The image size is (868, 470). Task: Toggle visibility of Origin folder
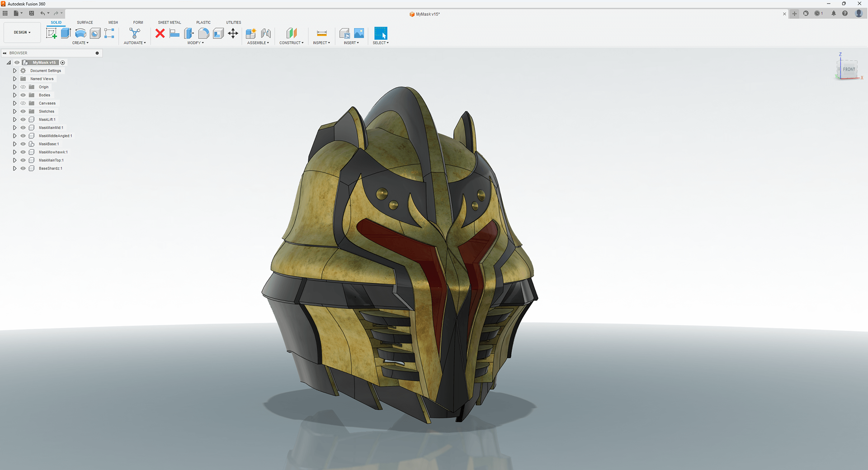tap(23, 87)
